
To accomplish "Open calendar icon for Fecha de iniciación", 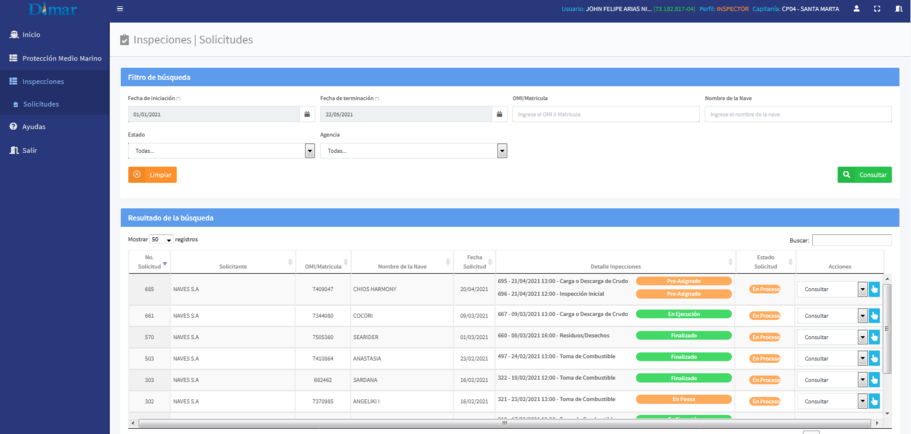I will tap(307, 114).
